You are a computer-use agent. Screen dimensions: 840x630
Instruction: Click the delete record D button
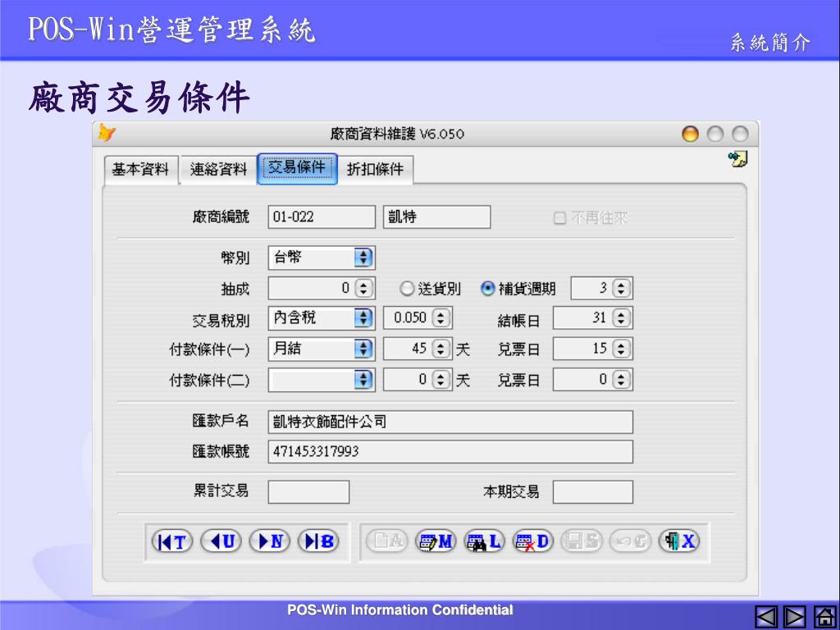(533, 541)
